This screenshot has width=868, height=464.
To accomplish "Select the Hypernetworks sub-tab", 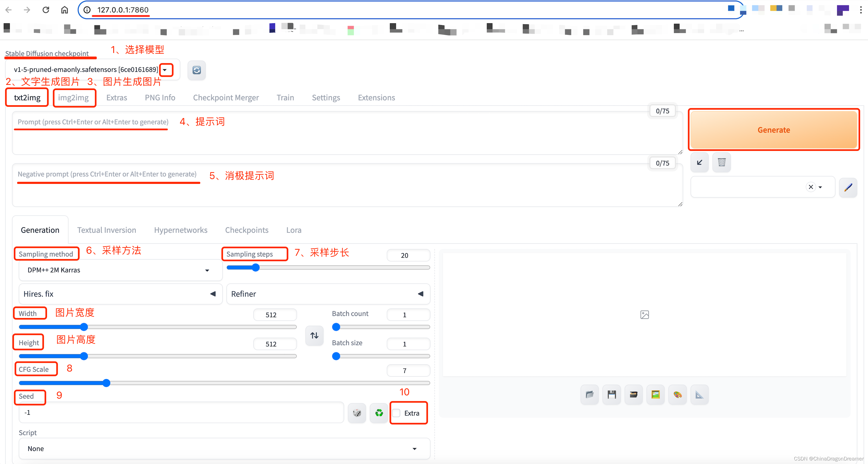I will [x=181, y=230].
